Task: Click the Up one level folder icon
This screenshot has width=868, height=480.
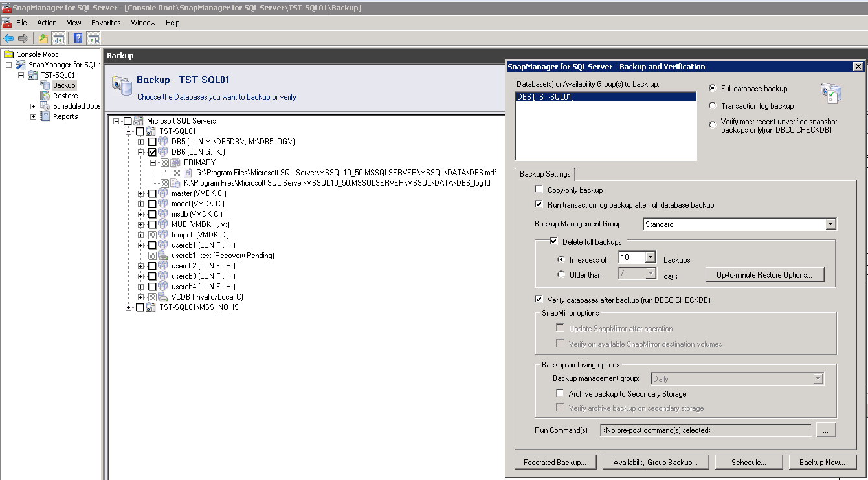Action: tap(43, 38)
